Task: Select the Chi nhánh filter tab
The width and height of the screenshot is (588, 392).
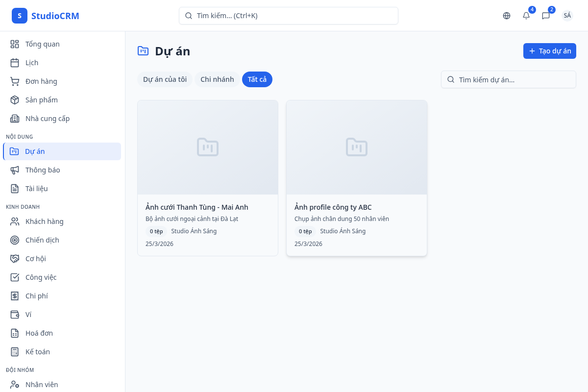Action: (217, 79)
